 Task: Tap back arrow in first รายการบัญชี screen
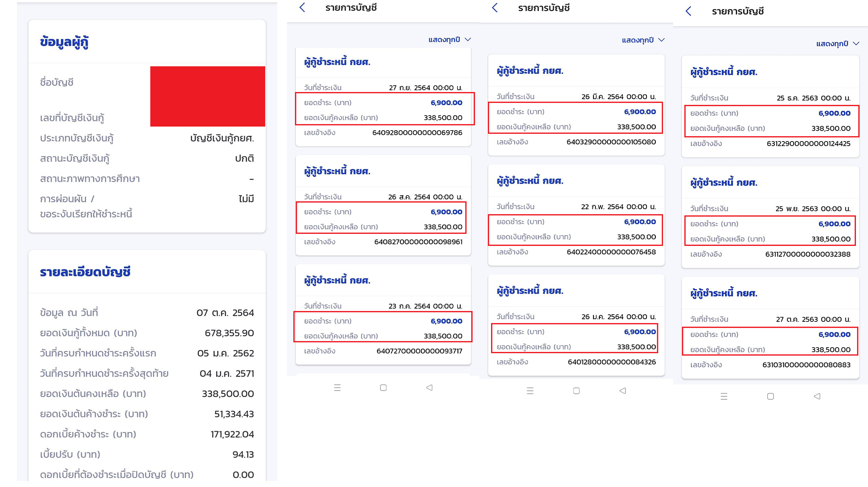click(x=303, y=8)
